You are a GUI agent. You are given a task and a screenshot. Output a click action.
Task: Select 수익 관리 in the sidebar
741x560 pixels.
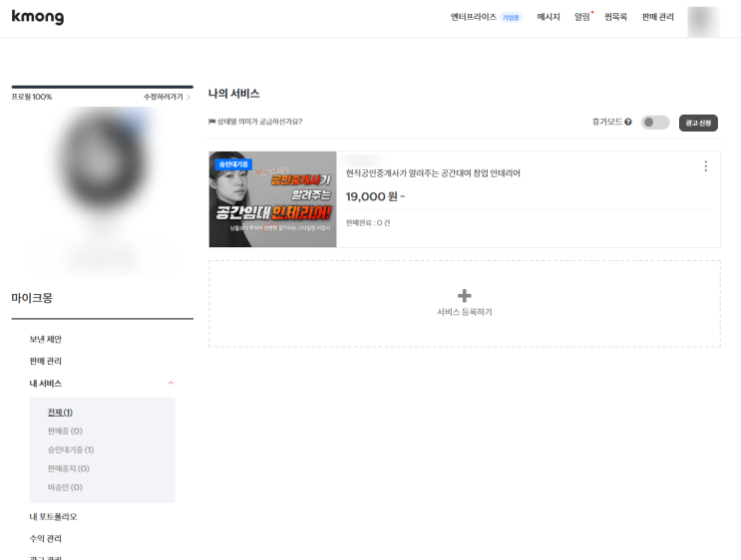pos(45,538)
